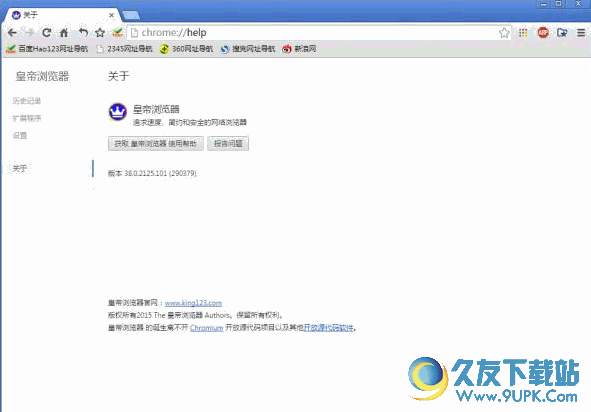
Task: Go back using the back arrow
Action: (12, 33)
